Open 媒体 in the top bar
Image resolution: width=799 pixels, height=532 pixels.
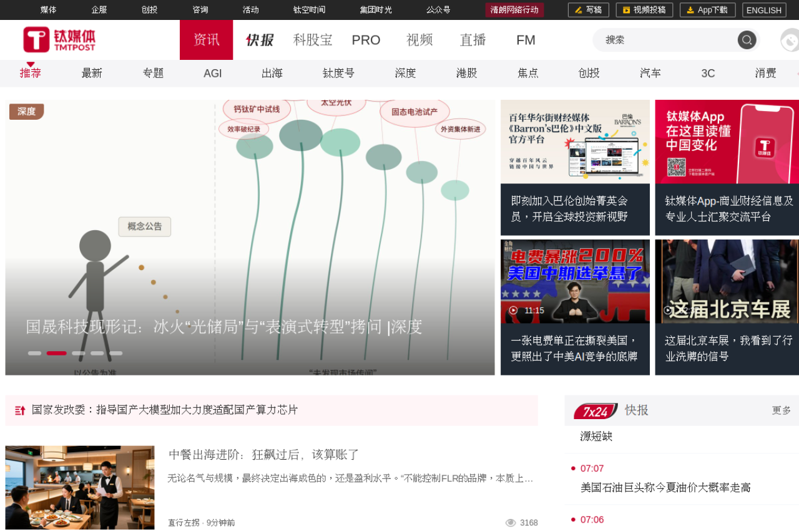(x=49, y=10)
